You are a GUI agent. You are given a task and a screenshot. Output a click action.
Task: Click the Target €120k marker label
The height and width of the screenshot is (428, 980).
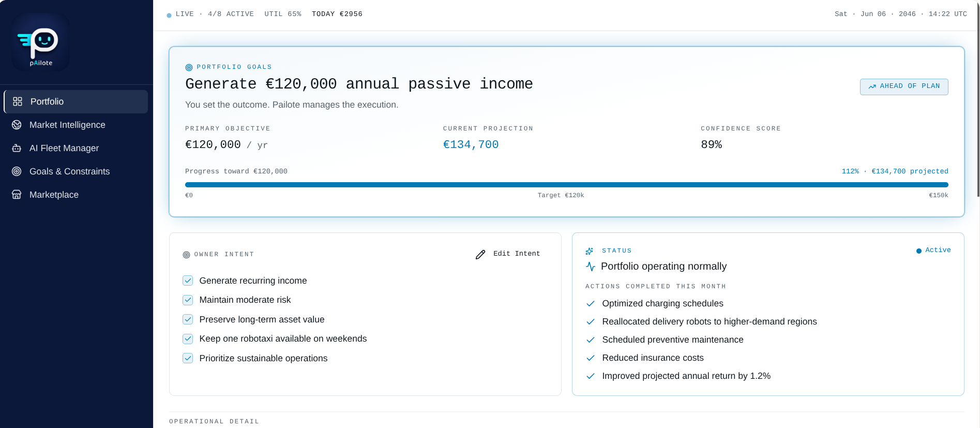coord(561,195)
